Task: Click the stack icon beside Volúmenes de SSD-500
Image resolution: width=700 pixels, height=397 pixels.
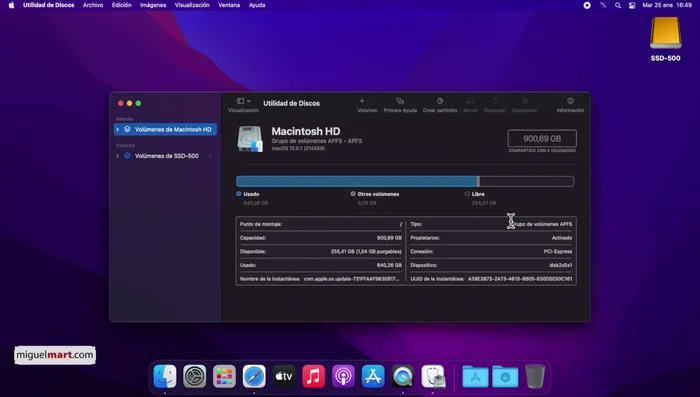Action: (x=127, y=155)
